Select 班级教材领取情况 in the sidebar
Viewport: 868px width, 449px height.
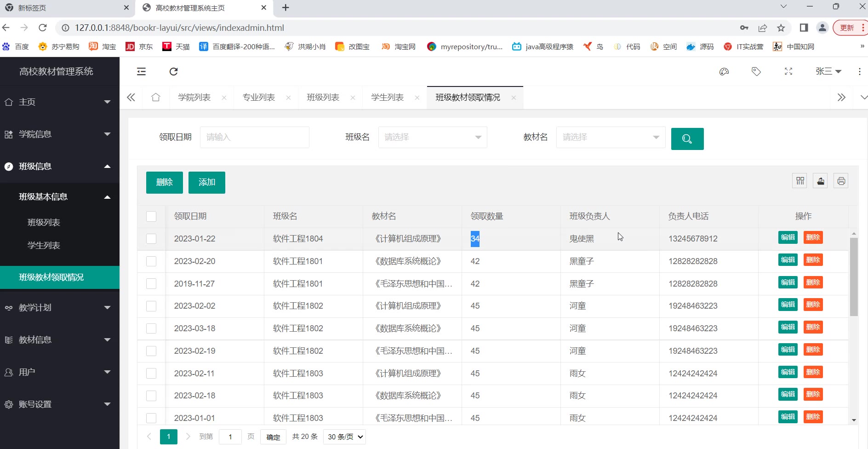pos(60,277)
